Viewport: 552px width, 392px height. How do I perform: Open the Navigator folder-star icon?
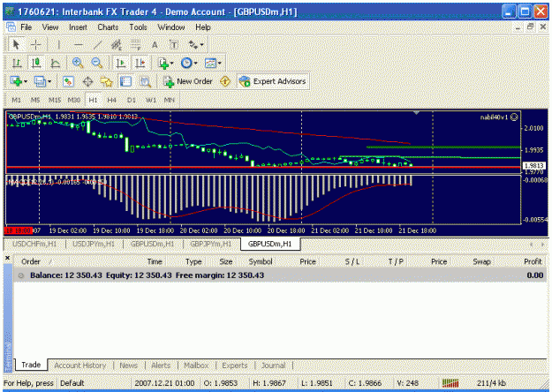(106, 81)
